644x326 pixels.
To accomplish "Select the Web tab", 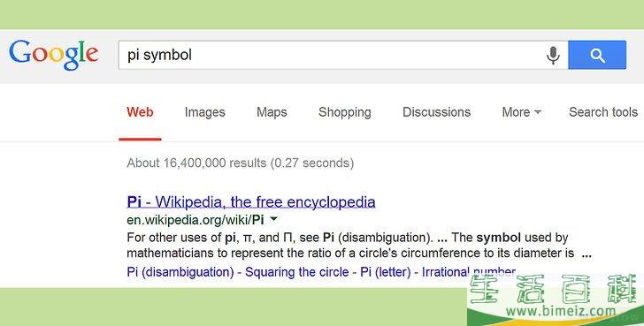I will click(x=140, y=112).
